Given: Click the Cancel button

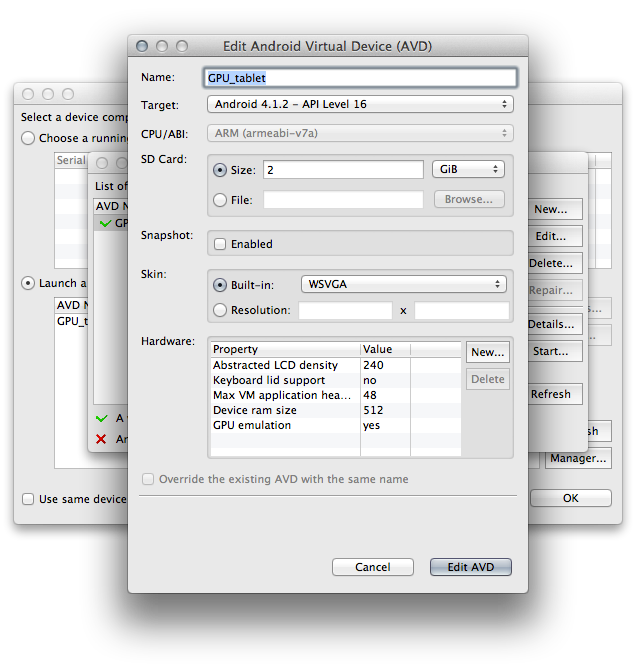Looking at the screenshot, I should coord(372,567).
